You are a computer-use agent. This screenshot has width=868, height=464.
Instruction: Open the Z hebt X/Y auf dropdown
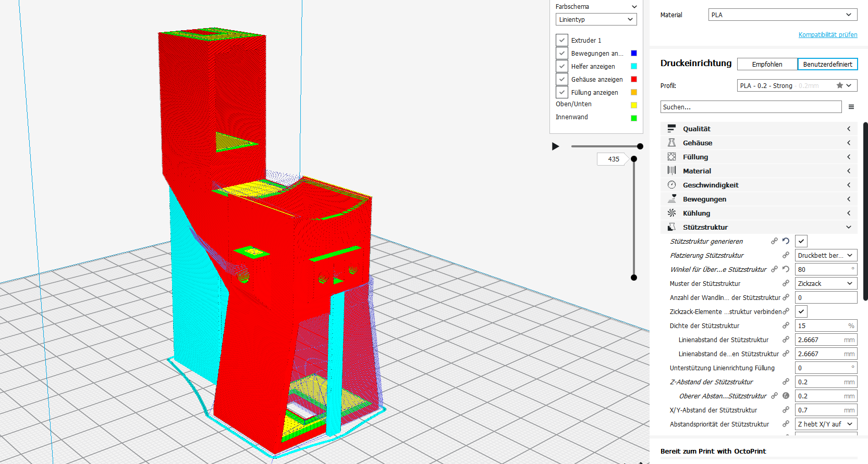pyautogui.click(x=826, y=424)
